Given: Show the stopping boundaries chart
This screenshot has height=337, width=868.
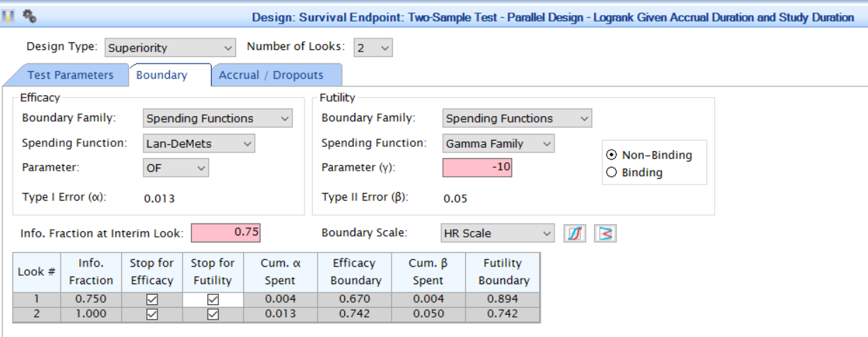Looking at the screenshot, I should [605, 233].
